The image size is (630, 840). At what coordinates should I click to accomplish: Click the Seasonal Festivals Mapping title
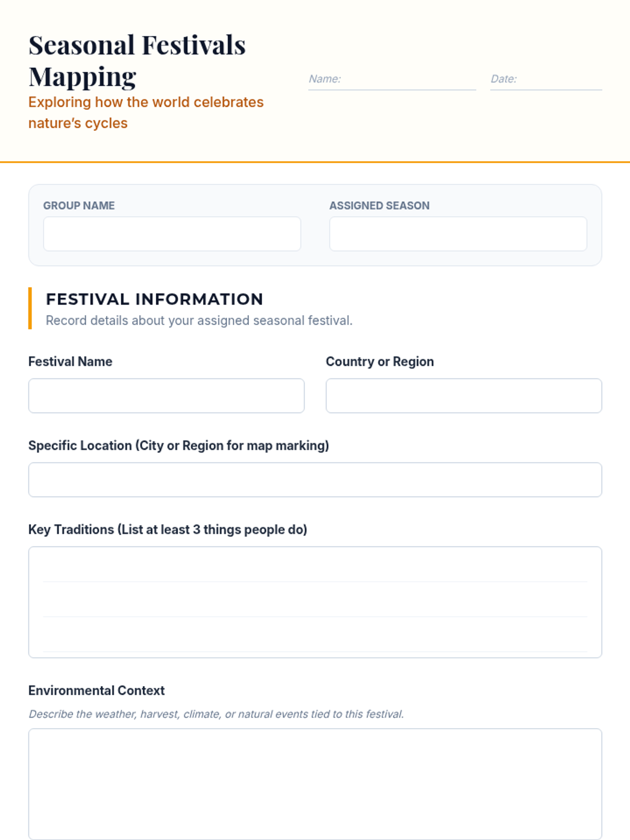(137, 60)
